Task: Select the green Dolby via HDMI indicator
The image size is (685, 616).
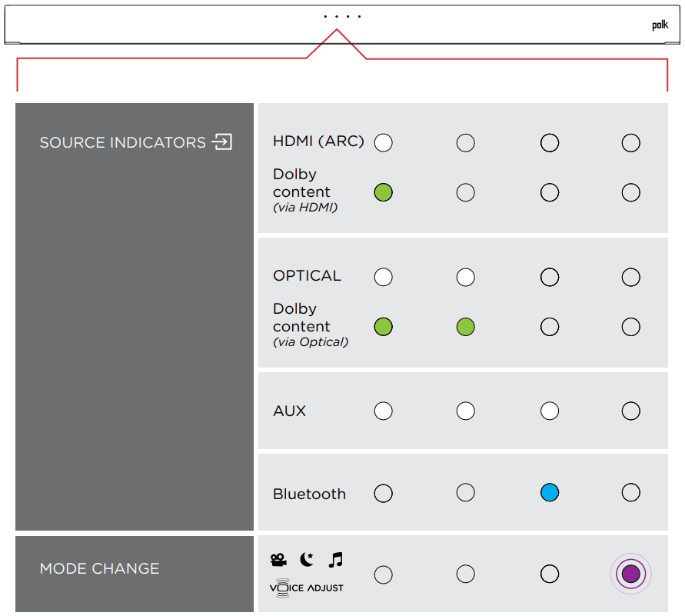Action: [383, 192]
